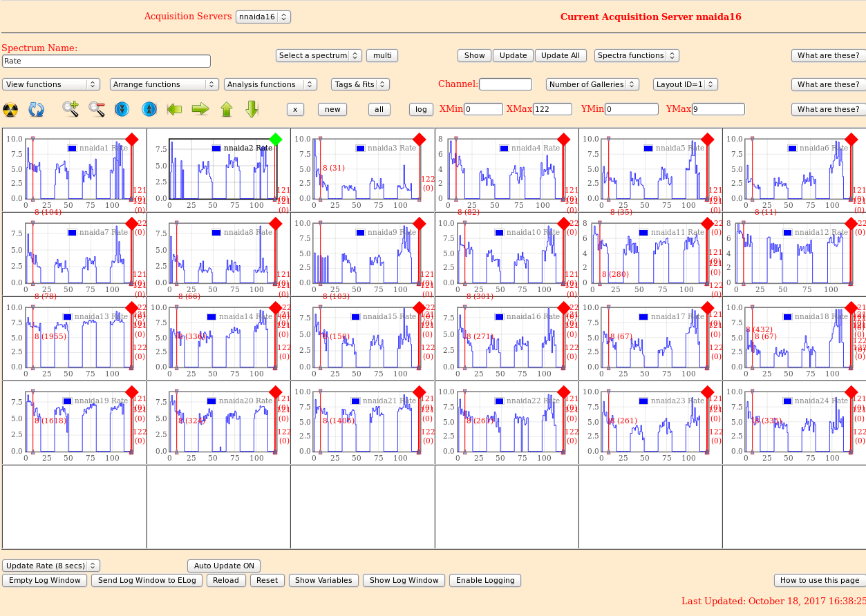This screenshot has width=866, height=616.
Task: Click the green right arrow icon
Action: tap(200, 108)
